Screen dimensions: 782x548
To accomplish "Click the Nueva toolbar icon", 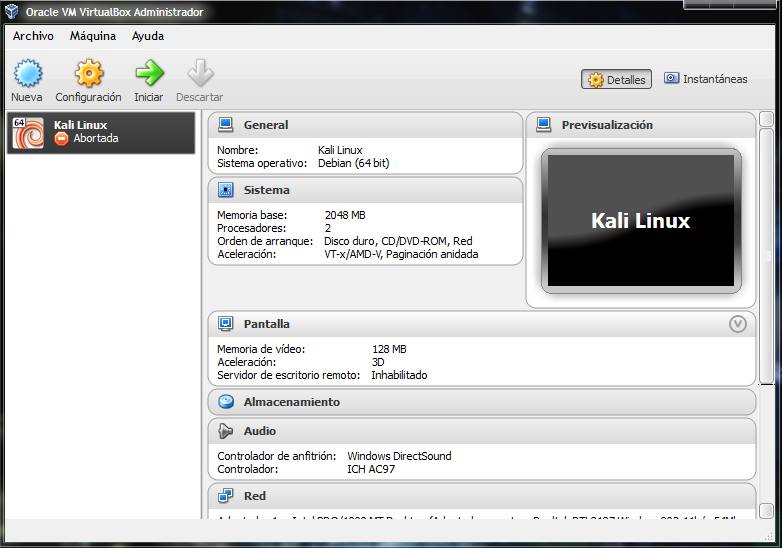I will pos(27,74).
